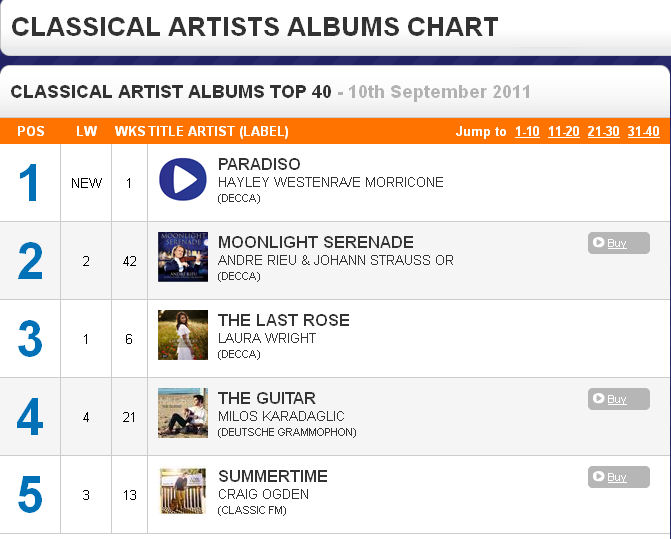Jump to chart positions 31-40

(x=644, y=131)
